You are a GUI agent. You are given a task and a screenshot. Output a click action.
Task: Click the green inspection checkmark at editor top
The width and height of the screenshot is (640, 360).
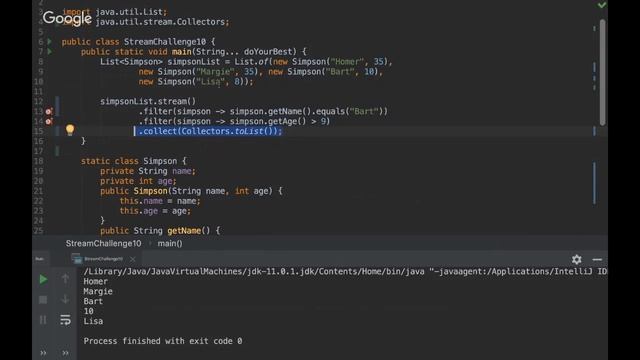[602, 5]
